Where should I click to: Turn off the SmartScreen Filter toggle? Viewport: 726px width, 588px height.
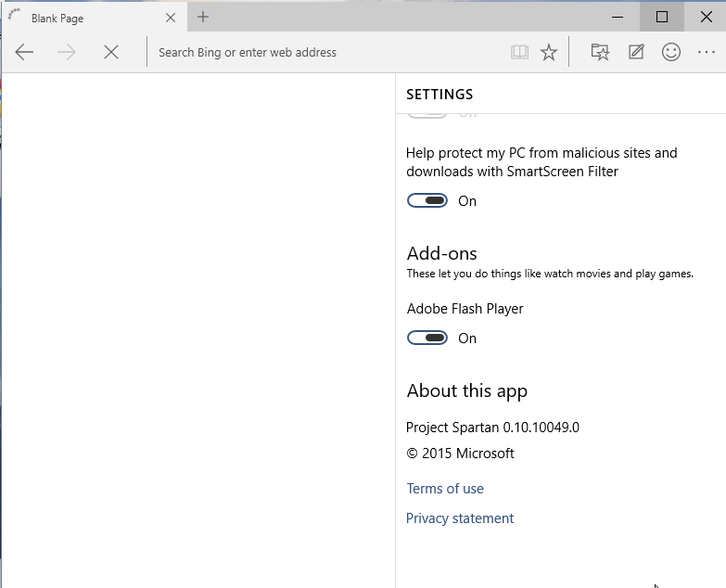(x=427, y=201)
